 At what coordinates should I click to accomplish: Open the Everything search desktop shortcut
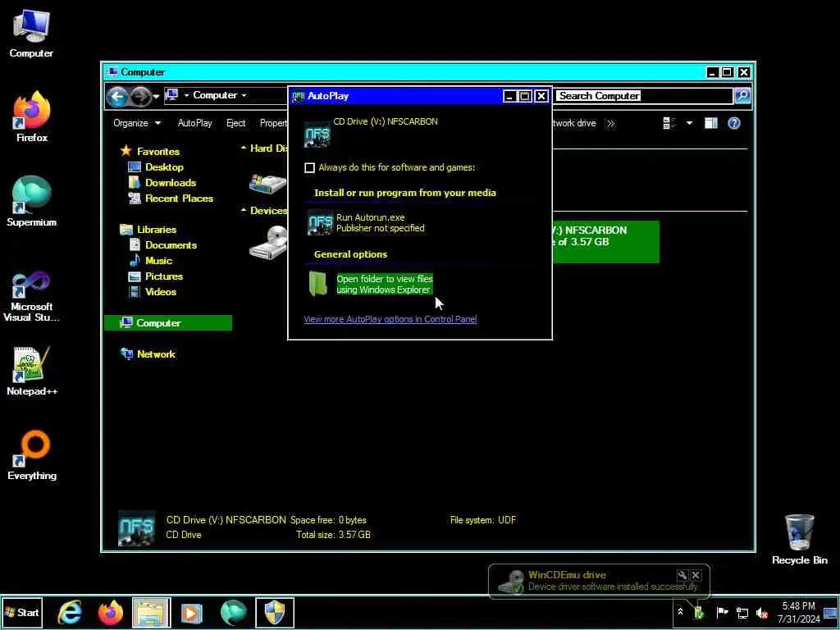(32, 454)
